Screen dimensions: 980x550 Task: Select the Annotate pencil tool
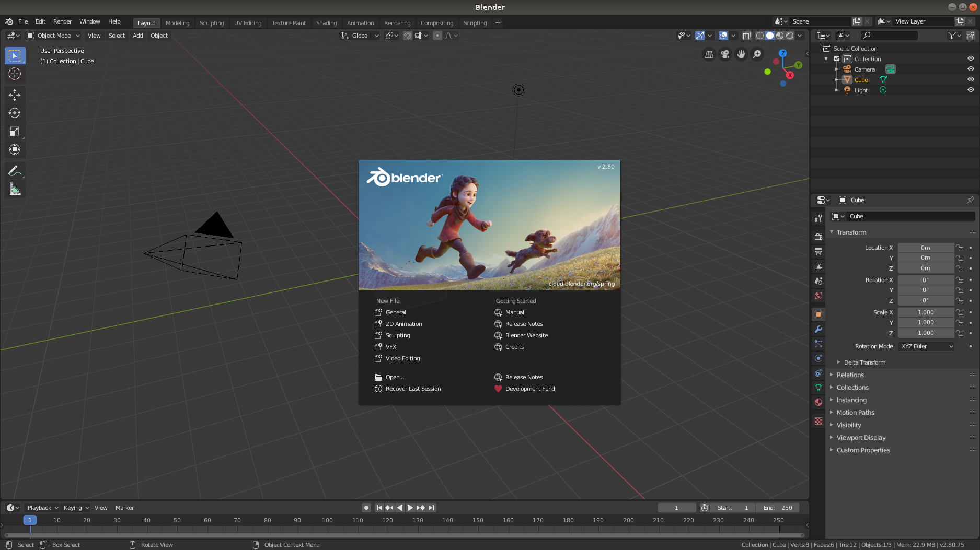point(15,171)
